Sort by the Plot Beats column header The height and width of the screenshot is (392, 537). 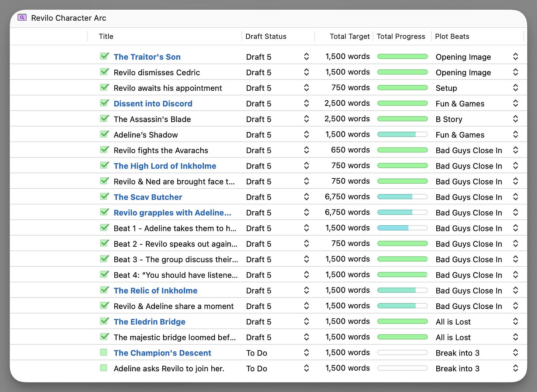tap(452, 37)
